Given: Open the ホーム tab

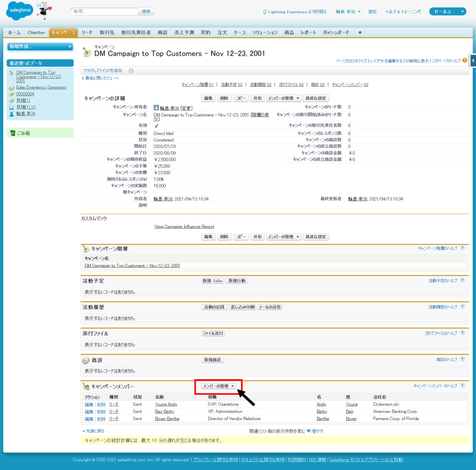Looking at the screenshot, I should [14, 33].
